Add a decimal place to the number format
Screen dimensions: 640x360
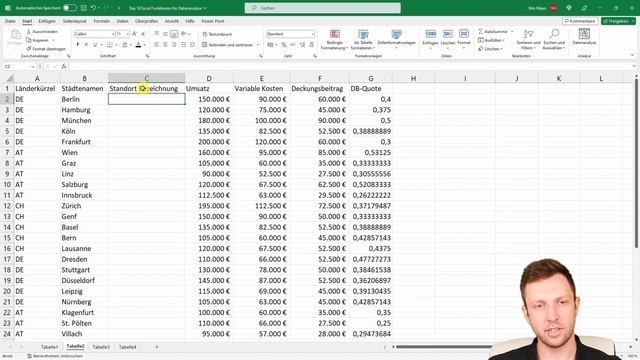coord(302,44)
